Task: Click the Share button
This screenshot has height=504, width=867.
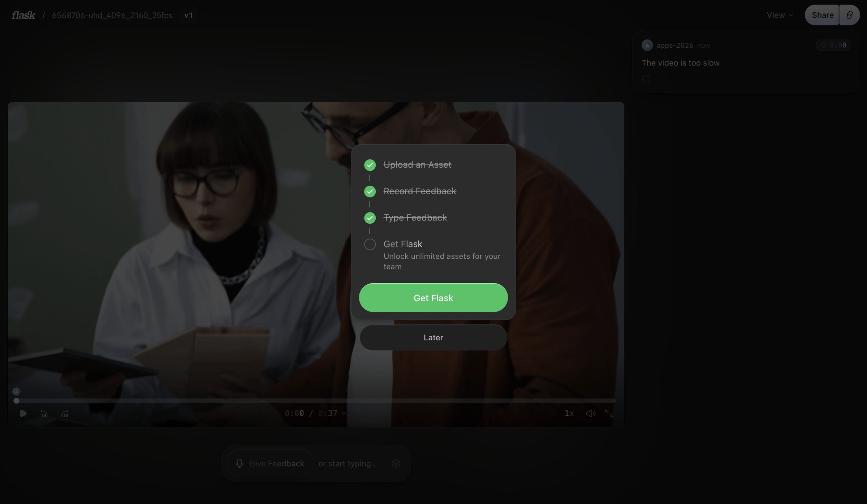Action: pos(822,15)
